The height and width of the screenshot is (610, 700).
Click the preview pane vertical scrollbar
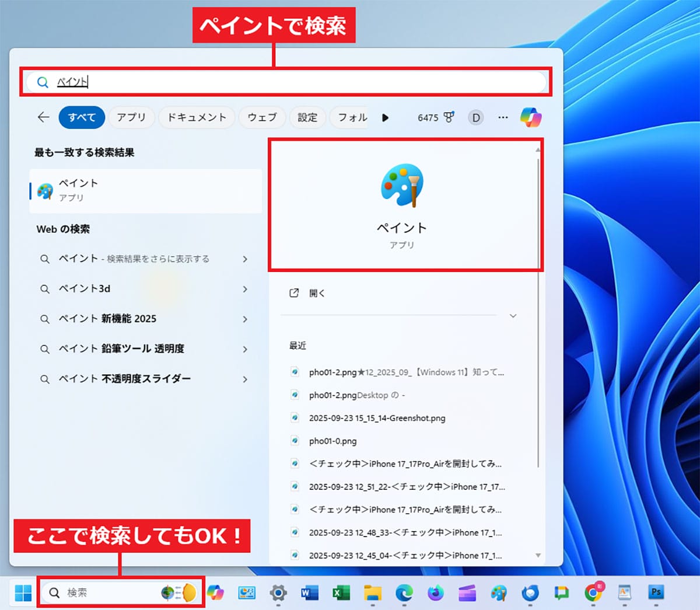pyautogui.click(x=538, y=312)
